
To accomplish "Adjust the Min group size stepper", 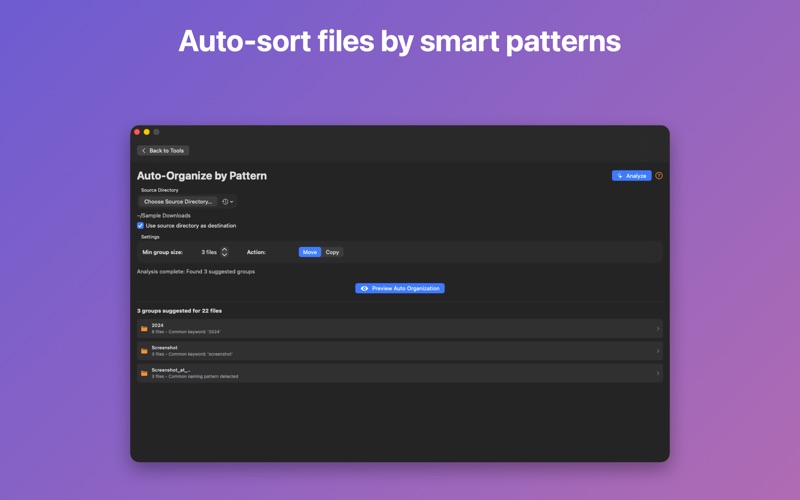I will (x=224, y=252).
